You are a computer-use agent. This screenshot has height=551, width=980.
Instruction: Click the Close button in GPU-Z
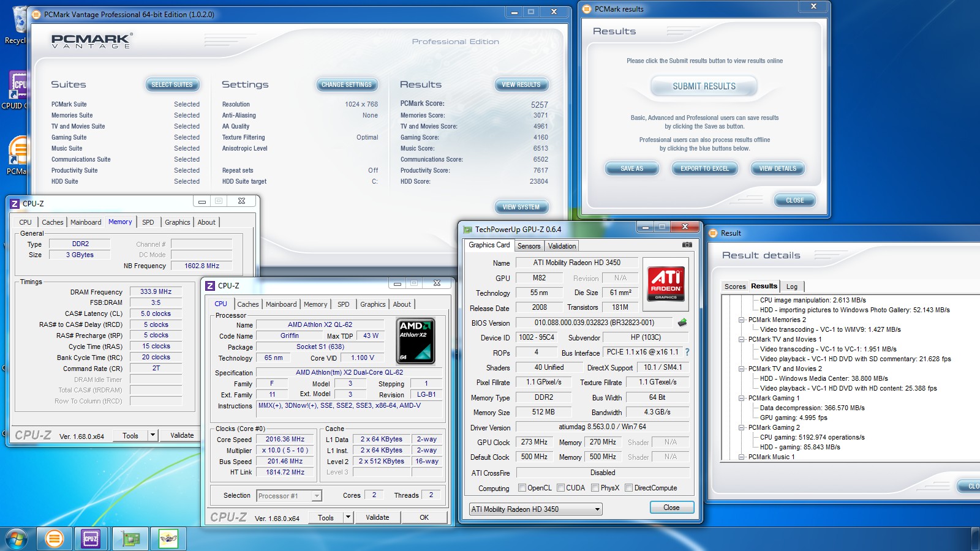pyautogui.click(x=671, y=508)
